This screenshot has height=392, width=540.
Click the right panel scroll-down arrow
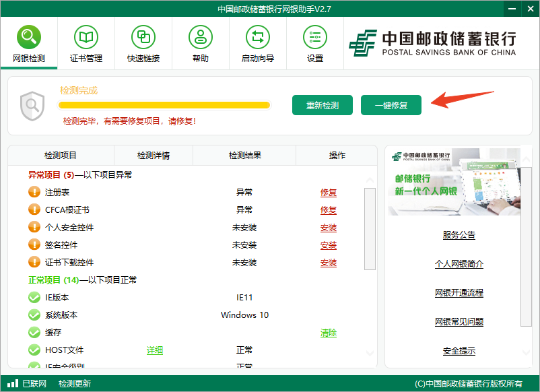coord(526,352)
